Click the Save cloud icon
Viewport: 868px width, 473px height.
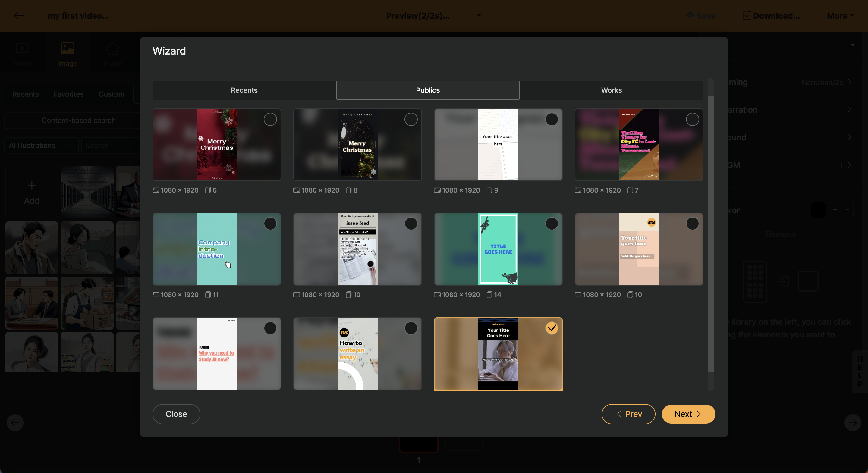point(690,15)
